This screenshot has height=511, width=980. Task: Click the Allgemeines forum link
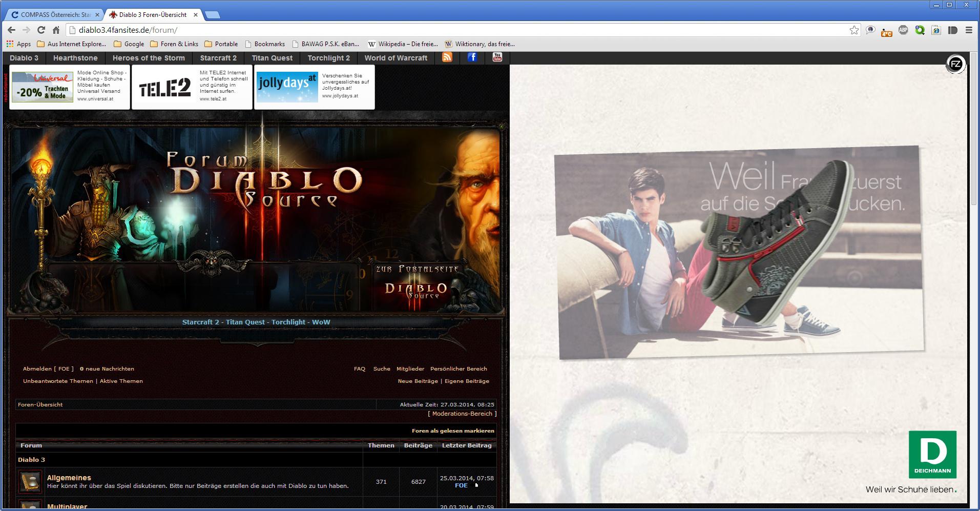coord(69,478)
